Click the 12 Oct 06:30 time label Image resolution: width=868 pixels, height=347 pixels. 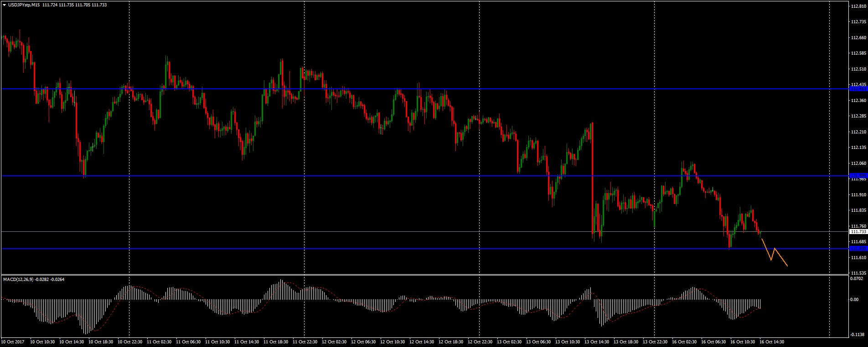coord(363,342)
